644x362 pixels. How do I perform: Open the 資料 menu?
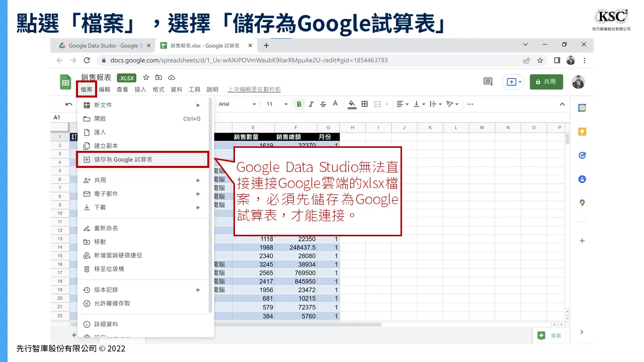(x=177, y=89)
